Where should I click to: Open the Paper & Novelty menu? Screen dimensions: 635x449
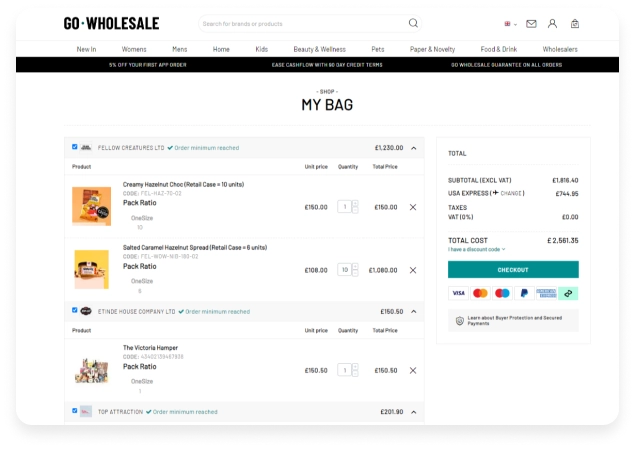[433, 49]
